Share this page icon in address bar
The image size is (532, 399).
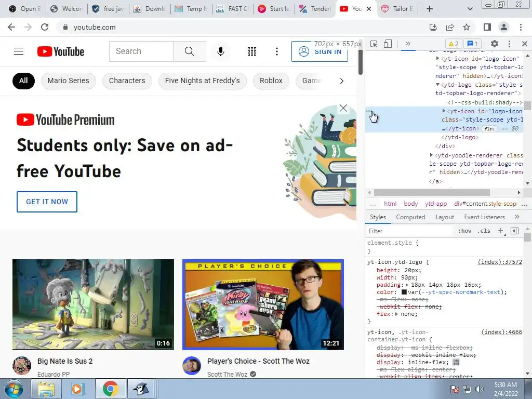[x=450, y=27]
